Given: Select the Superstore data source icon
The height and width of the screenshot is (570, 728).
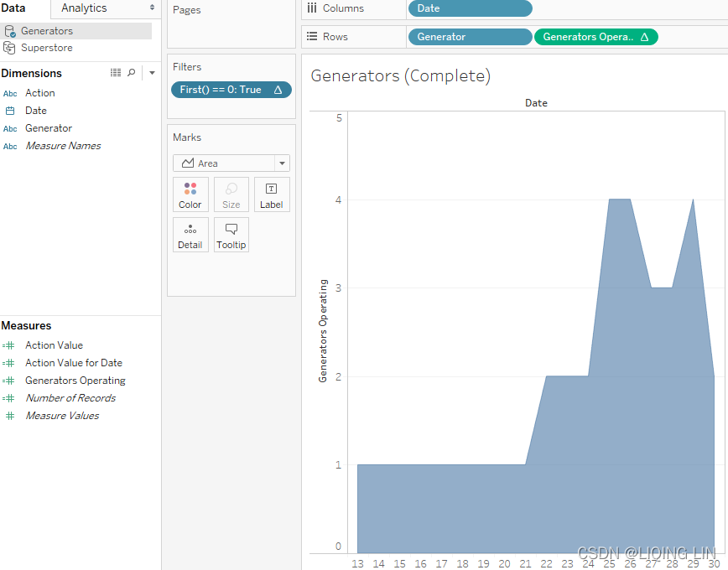Looking at the screenshot, I should pos(9,48).
